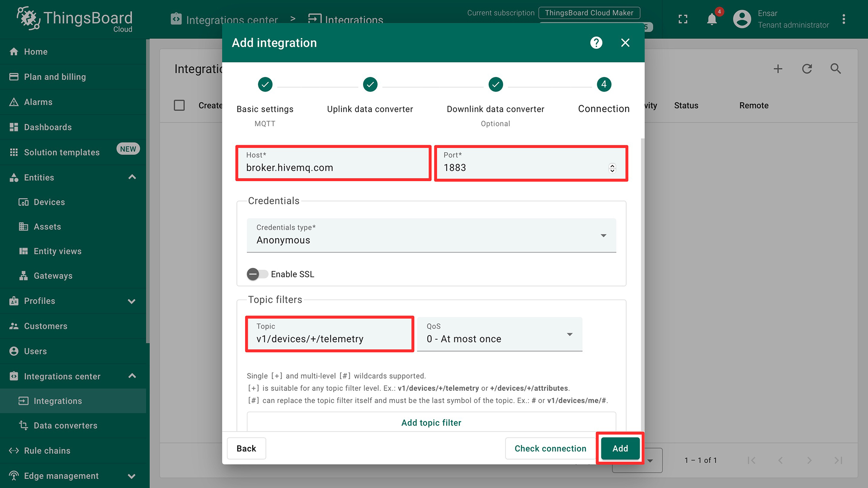This screenshot has width=868, height=488.
Task: Select the Dashboards icon in sidebar
Action: [14, 127]
